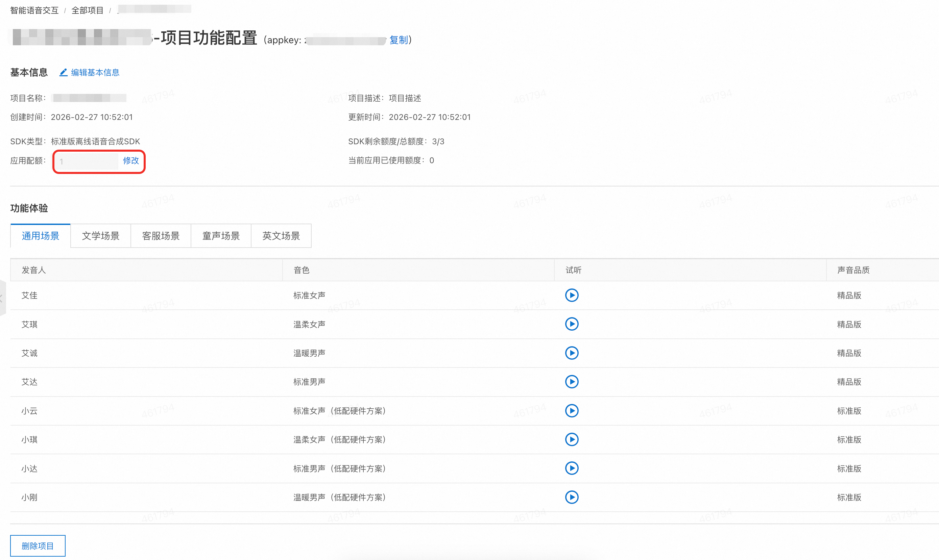This screenshot has width=939, height=560.
Task: Switch to 英文场景 tab
Action: click(281, 236)
